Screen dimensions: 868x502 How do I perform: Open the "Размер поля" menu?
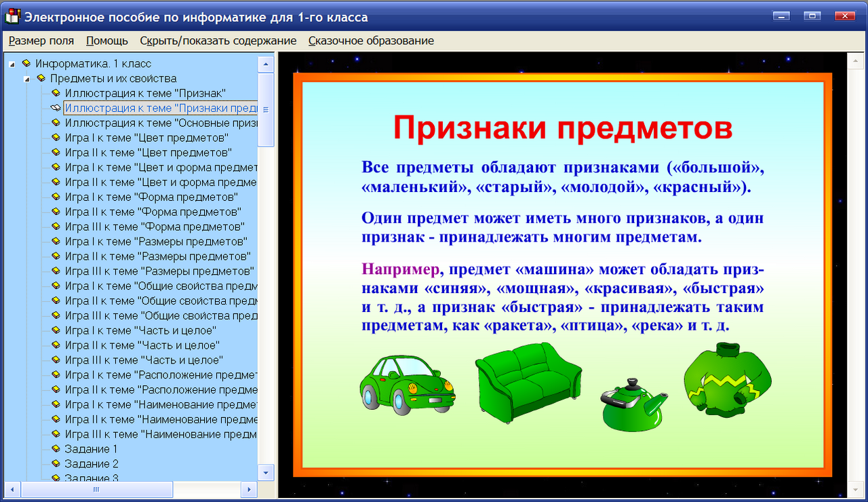point(41,41)
